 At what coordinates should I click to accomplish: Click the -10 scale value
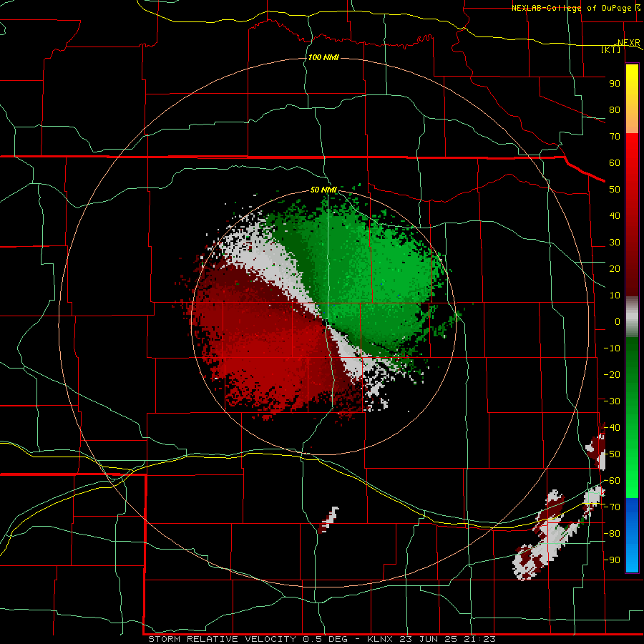(x=612, y=348)
